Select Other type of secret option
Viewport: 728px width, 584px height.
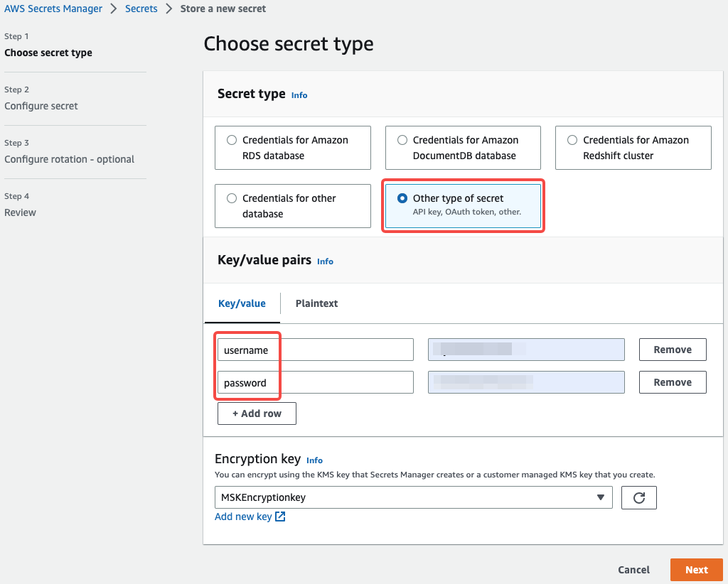[402, 198]
